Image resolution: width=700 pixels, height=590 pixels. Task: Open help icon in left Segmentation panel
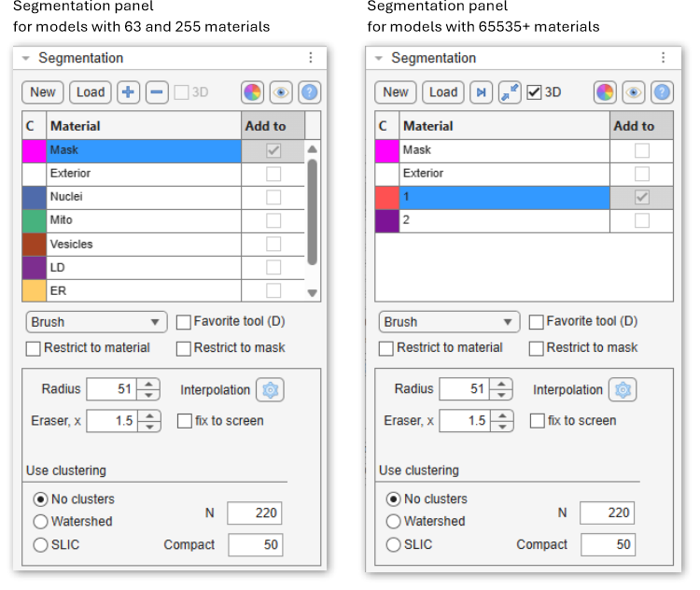(x=309, y=92)
